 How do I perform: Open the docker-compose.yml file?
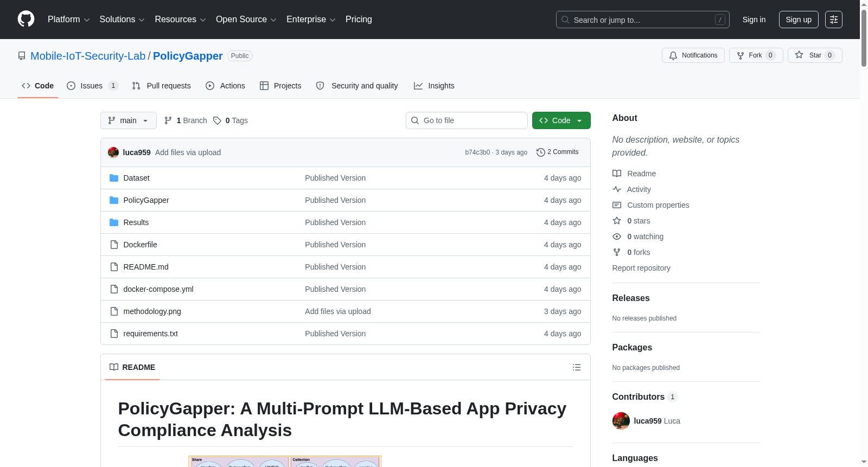coord(158,289)
